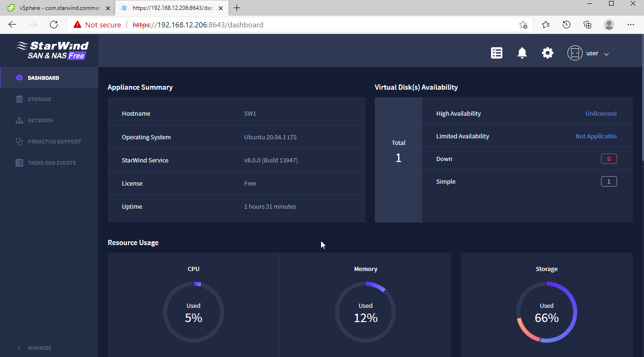
Task: Click the Storage usage gauge
Action: [547, 312]
